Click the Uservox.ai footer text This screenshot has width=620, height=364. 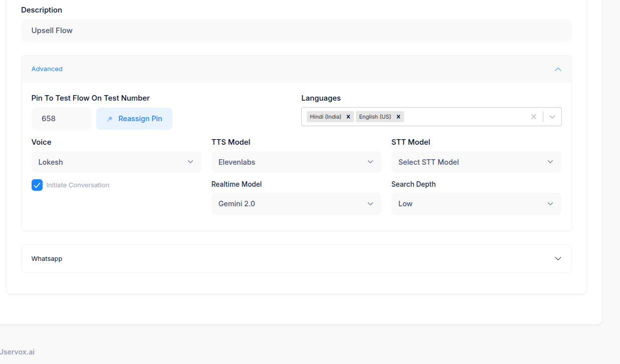click(17, 352)
